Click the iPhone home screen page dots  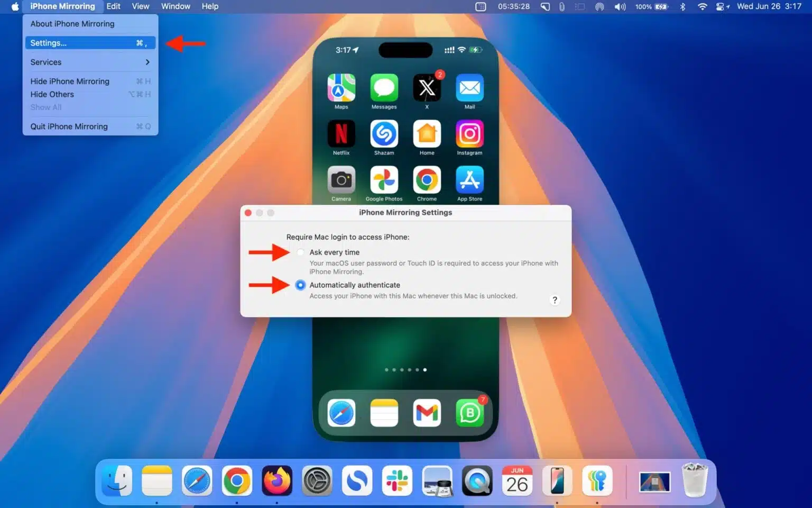pos(405,370)
